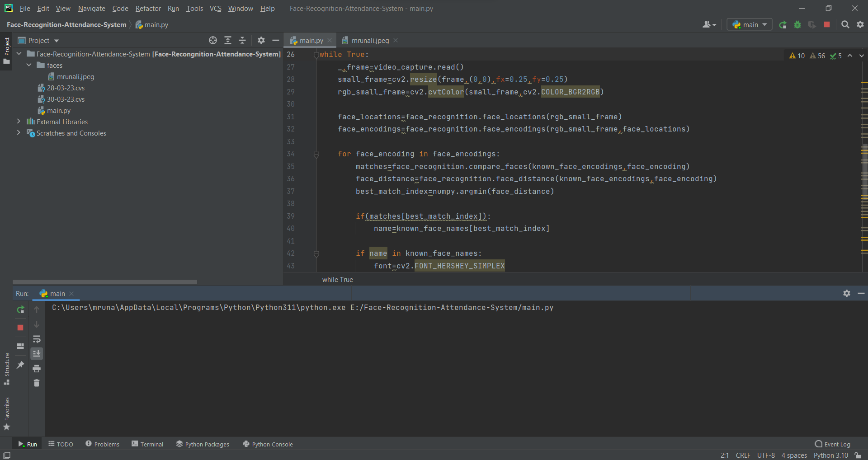Open the main run configuration dropdown
This screenshot has height=460, width=868.
[x=750, y=25]
